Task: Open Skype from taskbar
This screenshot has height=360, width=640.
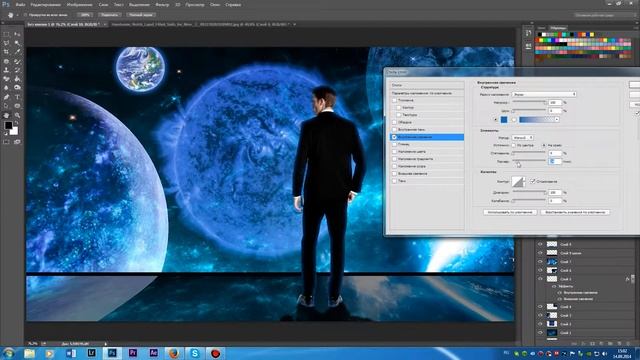Action: coord(195,353)
